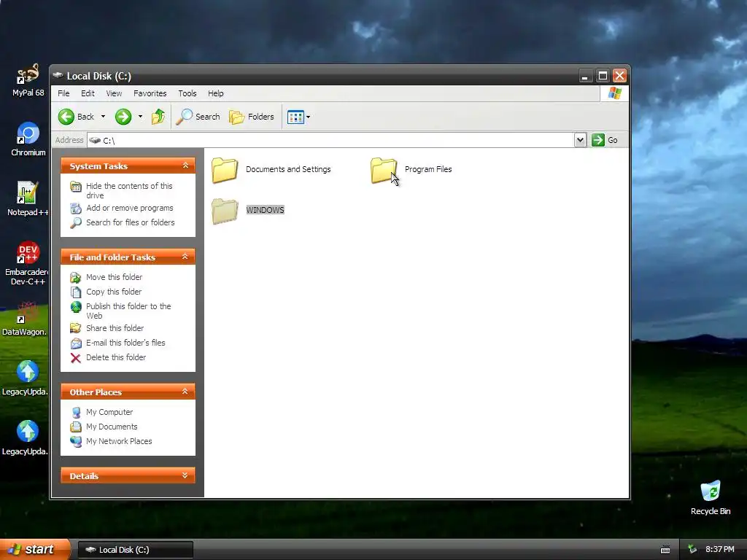This screenshot has height=560, width=747.
Task: Click the Add or remove programs icon
Action: [x=76, y=208]
